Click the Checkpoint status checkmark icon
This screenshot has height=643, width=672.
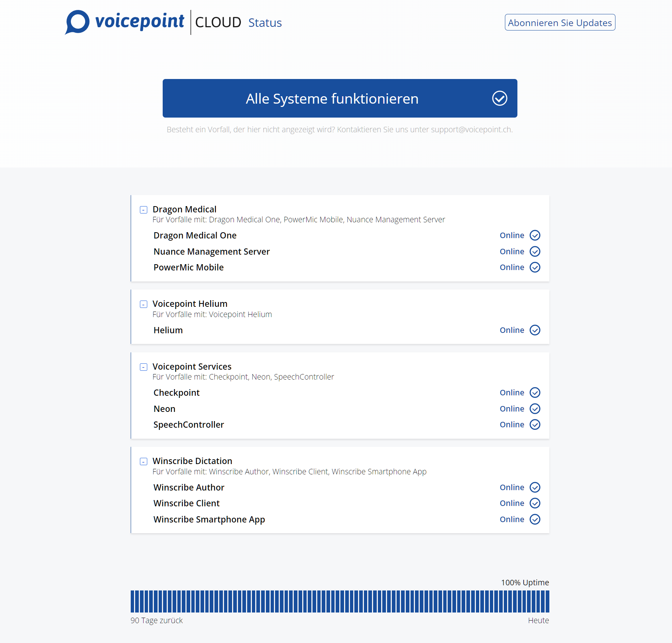(x=535, y=393)
